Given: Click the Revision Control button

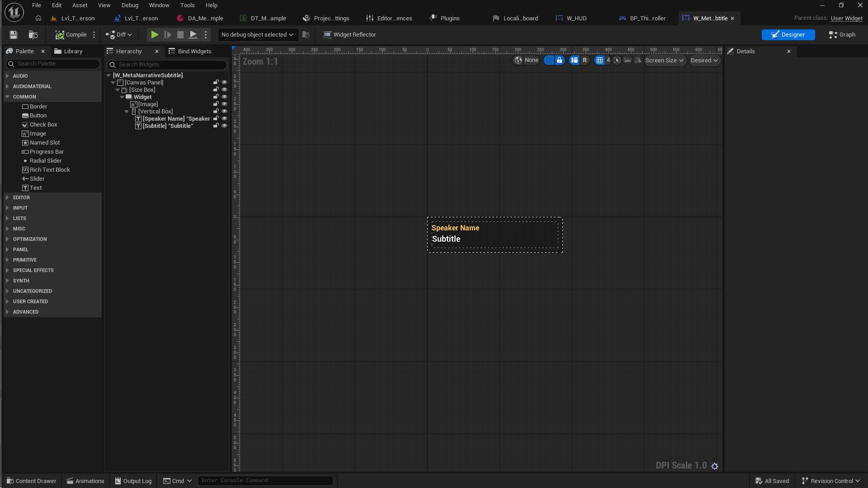Looking at the screenshot, I should [831, 480].
